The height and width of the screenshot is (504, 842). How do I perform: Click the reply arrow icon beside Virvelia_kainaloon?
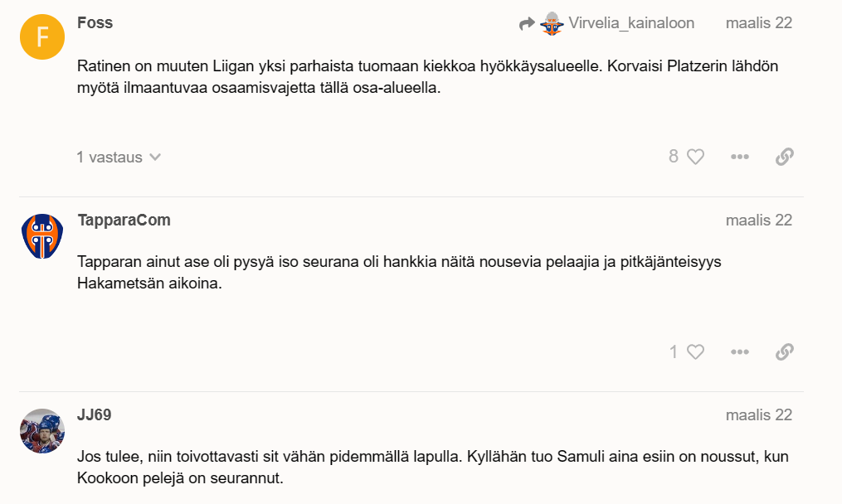pos(527,23)
